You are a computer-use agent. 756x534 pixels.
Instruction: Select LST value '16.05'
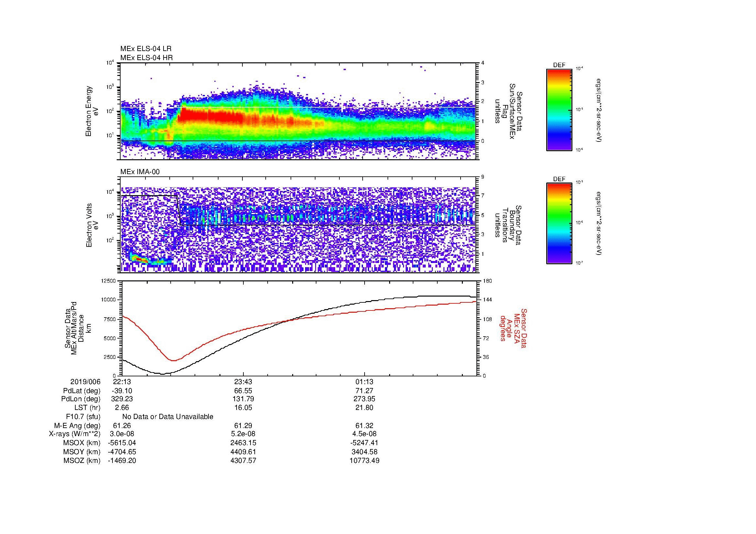coord(243,408)
